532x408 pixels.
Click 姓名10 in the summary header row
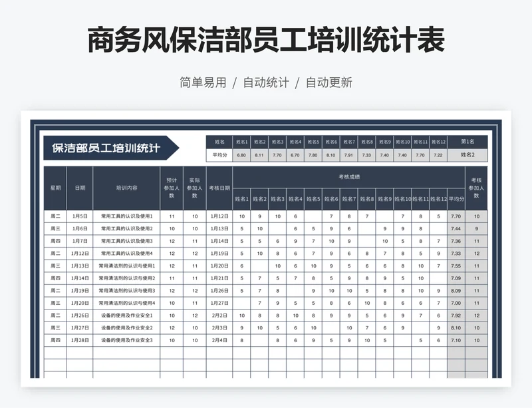(402, 142)
